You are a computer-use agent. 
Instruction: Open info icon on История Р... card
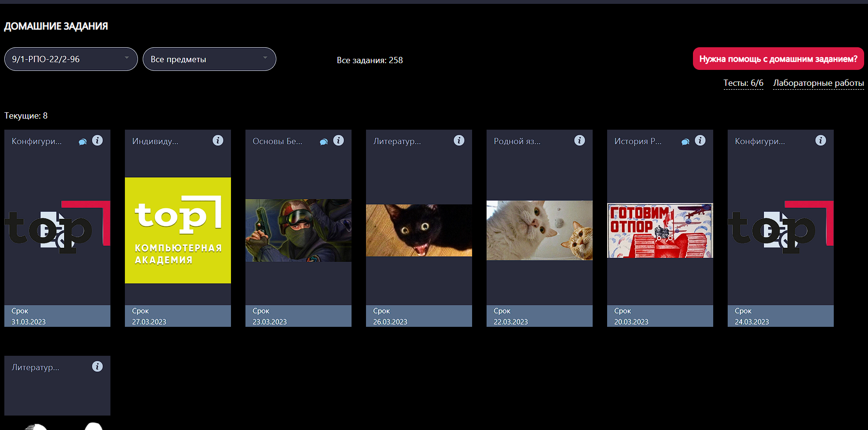point(700,140)
